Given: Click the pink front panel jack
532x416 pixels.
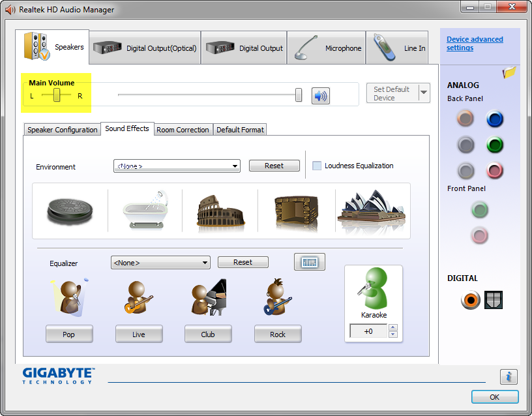Looking at the screenshot, I should [480, 235].
